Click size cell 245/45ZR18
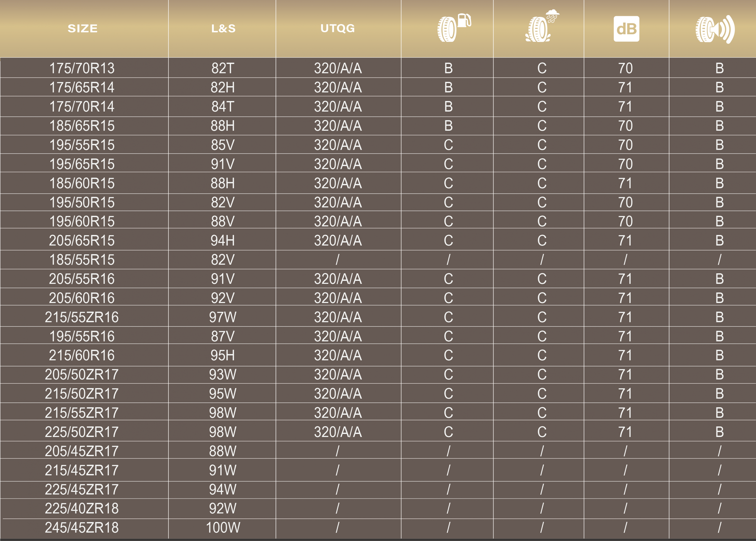The image size is (756, 541). (x=82, y=527)
